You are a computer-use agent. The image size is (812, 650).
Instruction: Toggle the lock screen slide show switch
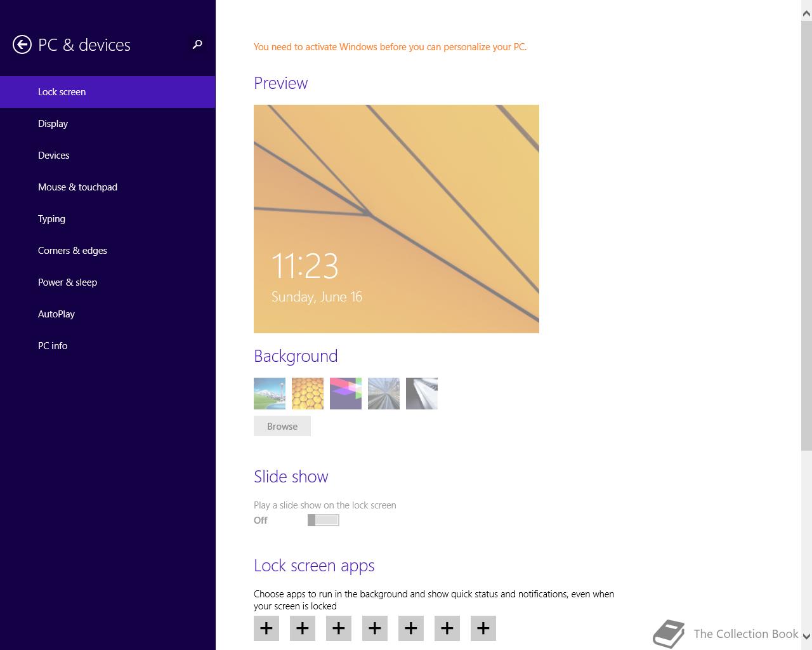coord(324,521)
